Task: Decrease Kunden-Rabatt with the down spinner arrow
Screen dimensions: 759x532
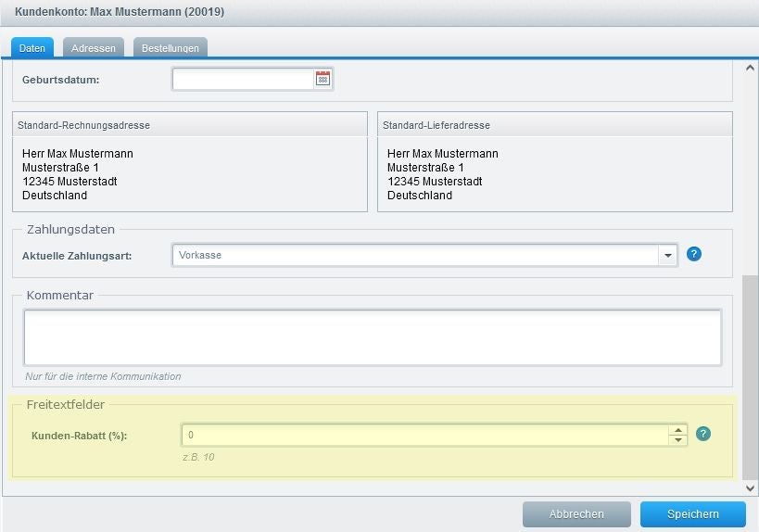Action: (x=678, y=440)
